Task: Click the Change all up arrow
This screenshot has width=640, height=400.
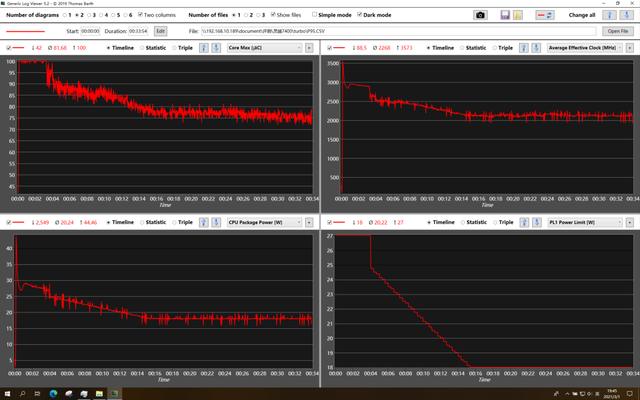Action: click(609, 15)
